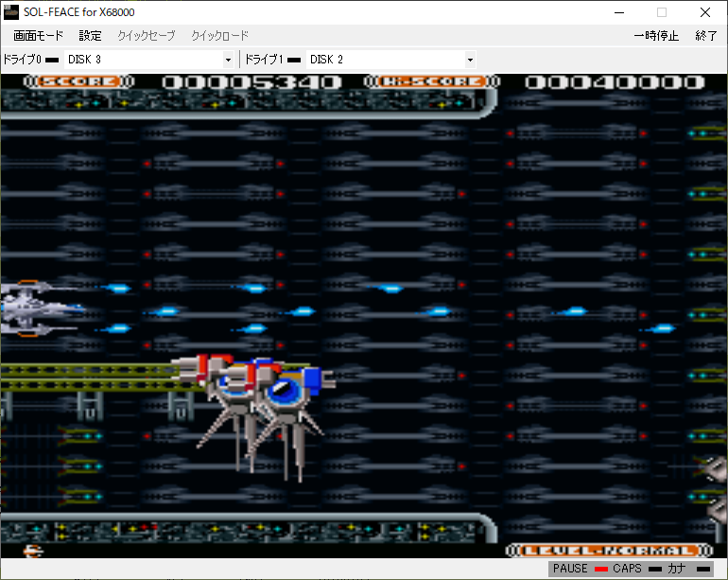Select the DISK 3 combo box field
Image resolution: width=728 pixels, height=580 pixels.
[148, 60]
